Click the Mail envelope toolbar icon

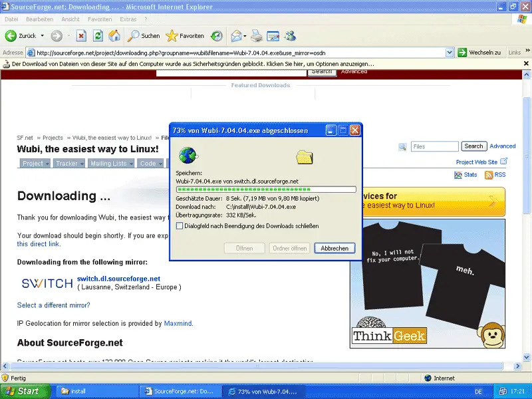(x=236, y=36)
